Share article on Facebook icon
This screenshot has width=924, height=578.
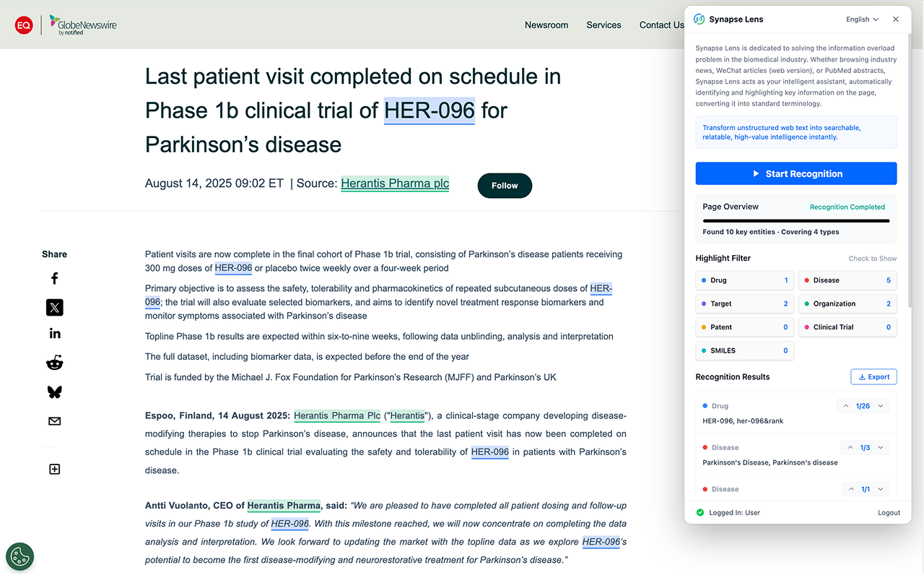[54, 278]
